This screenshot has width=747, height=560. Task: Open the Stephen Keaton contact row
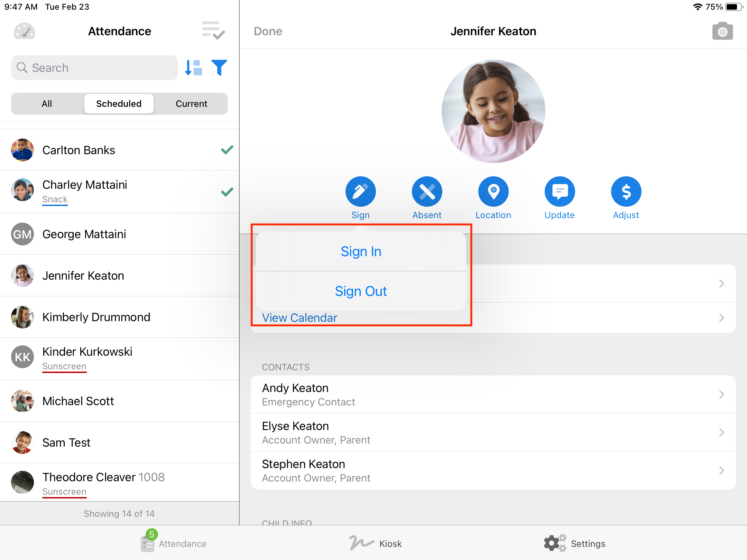point(493,470)
